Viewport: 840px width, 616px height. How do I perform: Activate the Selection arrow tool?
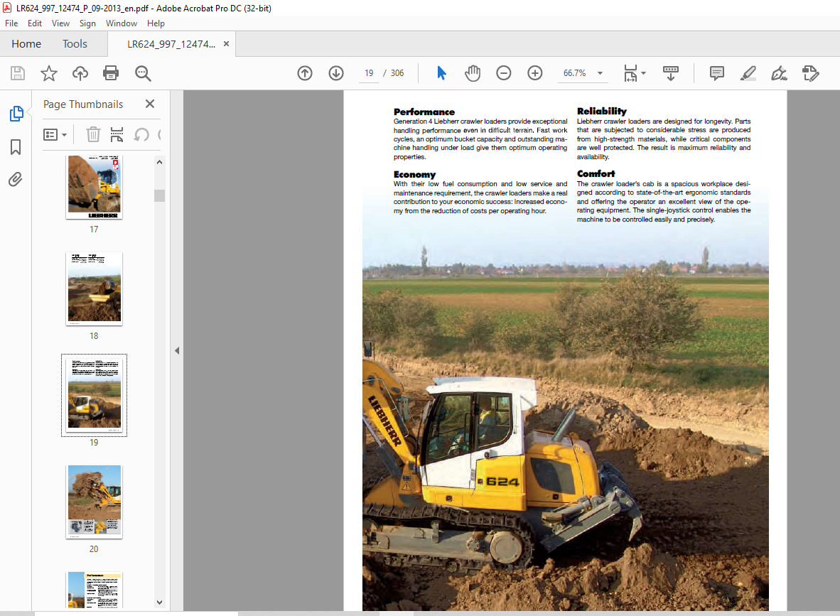(x=441, y=73)
